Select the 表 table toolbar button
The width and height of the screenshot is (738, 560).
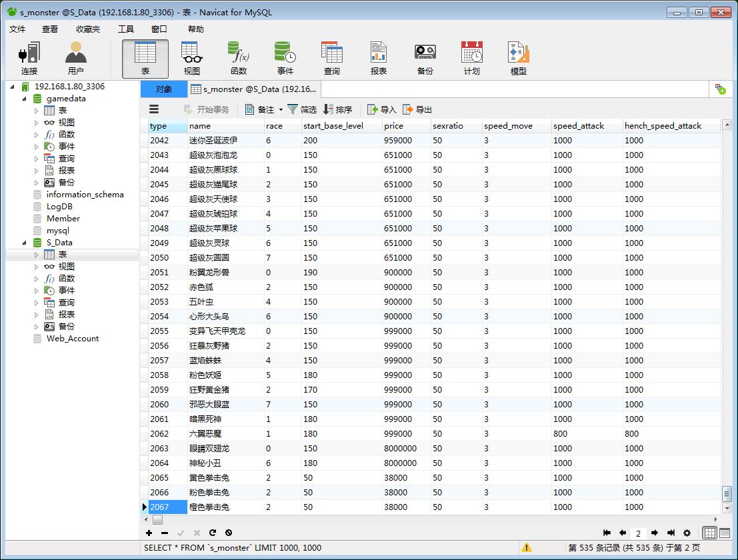pyautogui.click(x=145, y=59)
